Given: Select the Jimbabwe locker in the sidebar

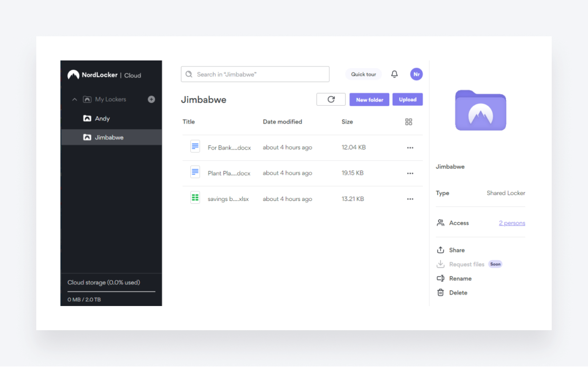Looking at the screenshot, I should click(x=109, y=137).
